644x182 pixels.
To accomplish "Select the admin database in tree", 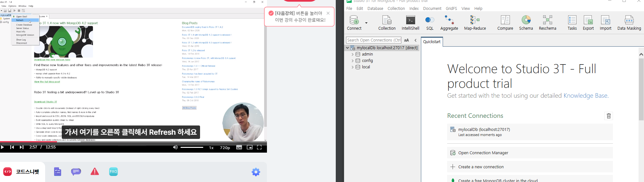I will 367,54.
